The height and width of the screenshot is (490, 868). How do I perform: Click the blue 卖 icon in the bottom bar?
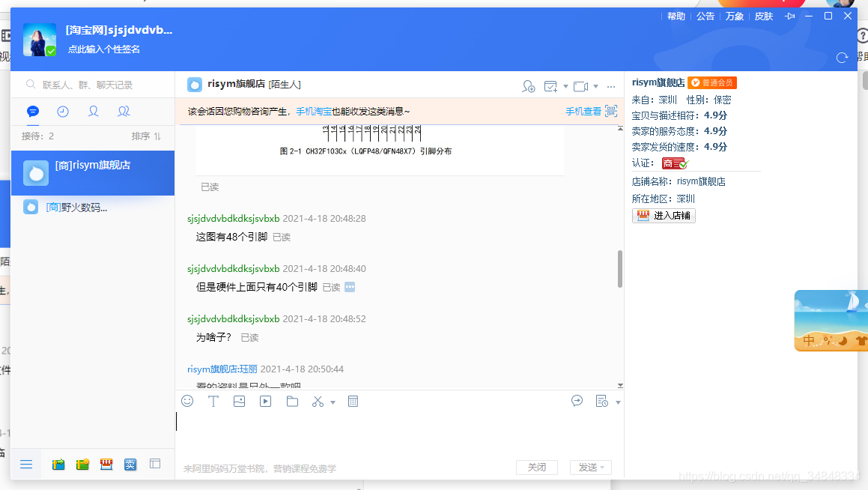click(x=130, y=464)
